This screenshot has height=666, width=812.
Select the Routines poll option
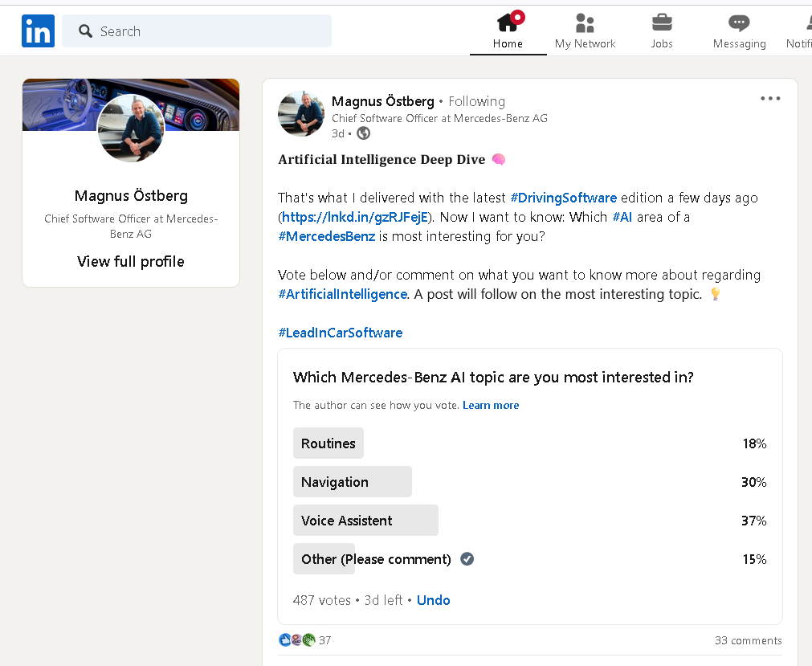[x=328, y=443]
